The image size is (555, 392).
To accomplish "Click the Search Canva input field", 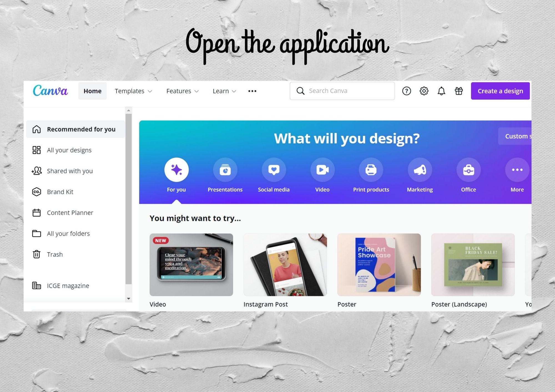I will 342,91.
